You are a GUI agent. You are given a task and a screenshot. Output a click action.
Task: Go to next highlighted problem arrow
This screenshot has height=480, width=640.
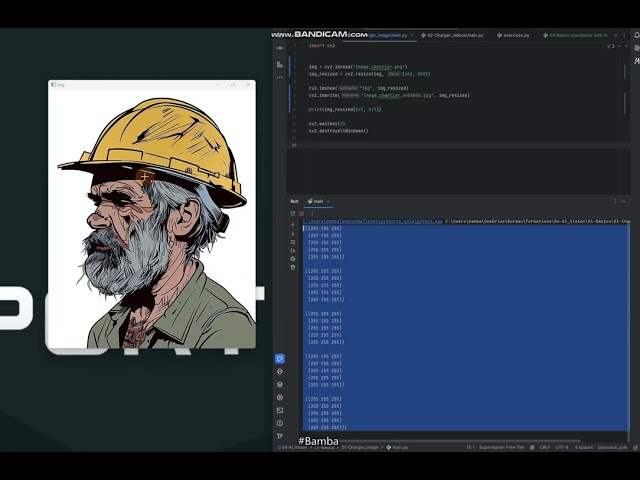pos(627,46)
